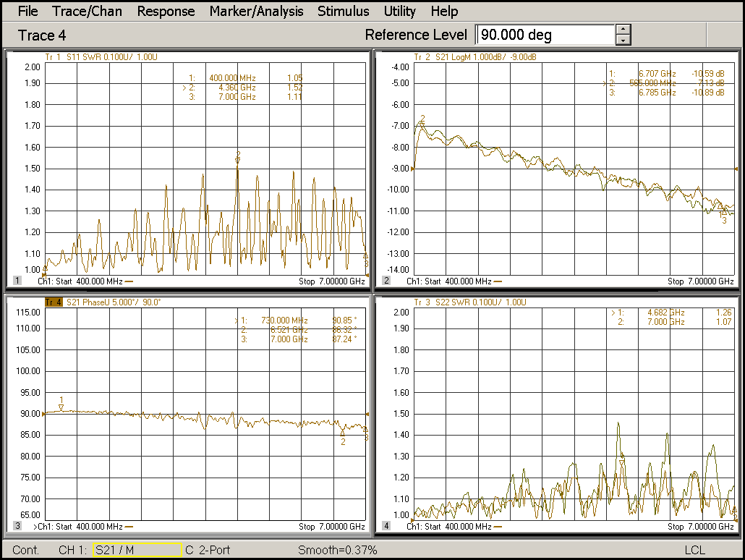
Task: Click marker 1 triangle on S21 phase trace
Action: 61,408
